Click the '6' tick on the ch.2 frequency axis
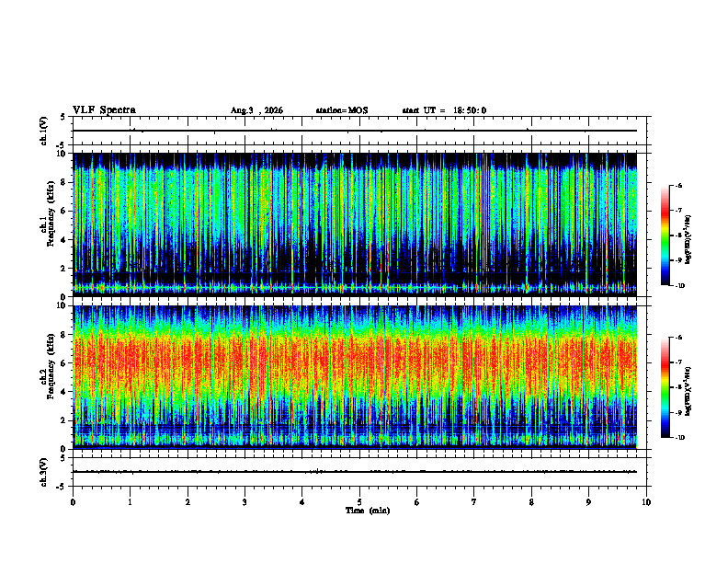The height and width of the screenshot is (563, 728). point(64,363)
